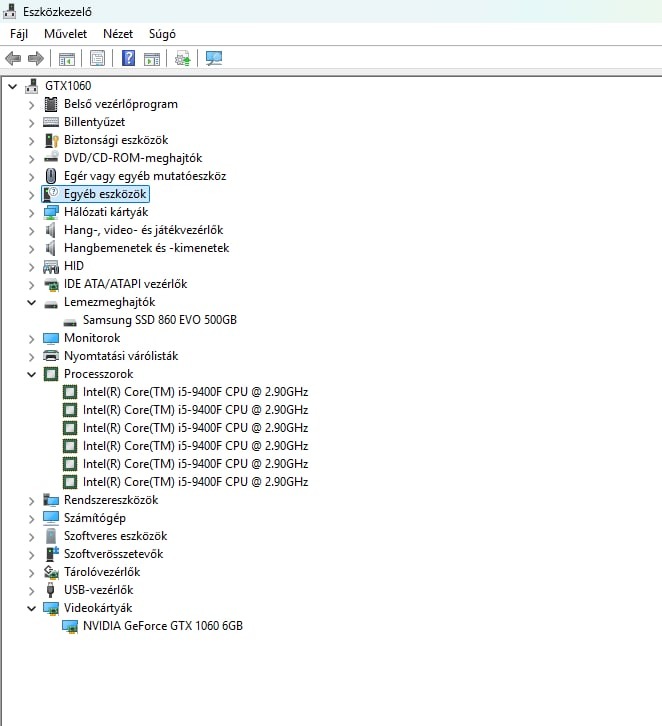662x726 pixels.
Task: Open the Properties toolbar icon
Action: point(97,58)
